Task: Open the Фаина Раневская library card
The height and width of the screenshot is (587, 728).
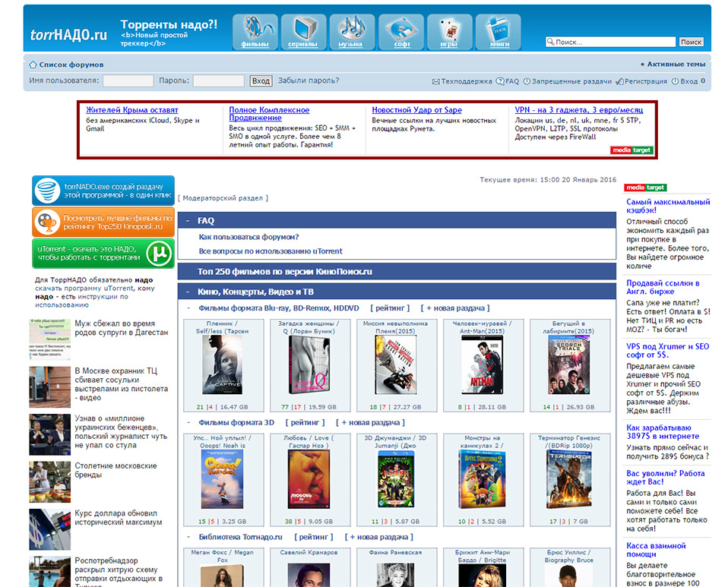Action: point(396,567)
